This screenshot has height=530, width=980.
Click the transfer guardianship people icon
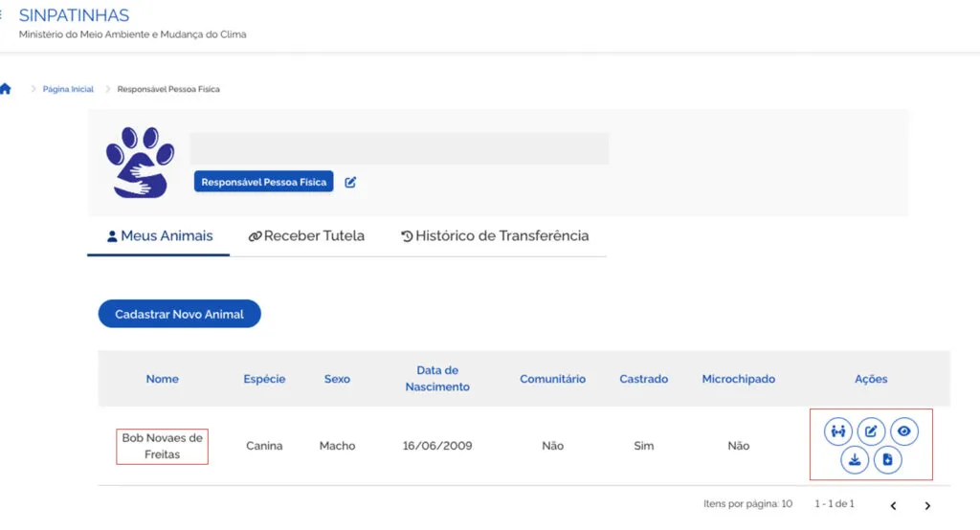point(837,431)
